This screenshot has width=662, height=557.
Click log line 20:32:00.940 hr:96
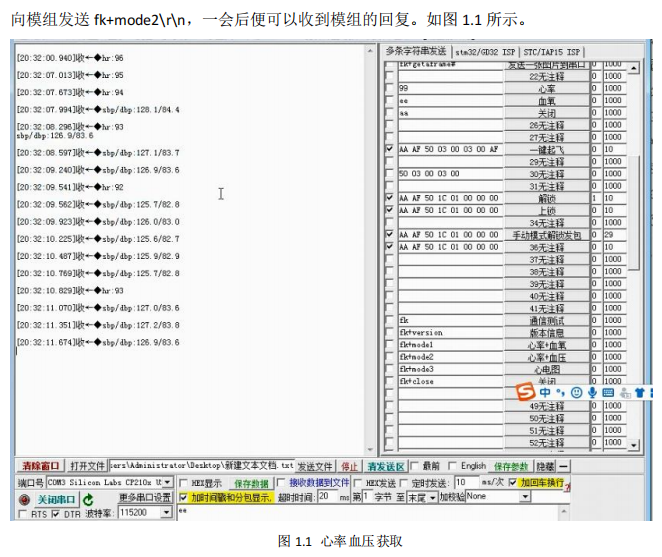click(70, 58)
